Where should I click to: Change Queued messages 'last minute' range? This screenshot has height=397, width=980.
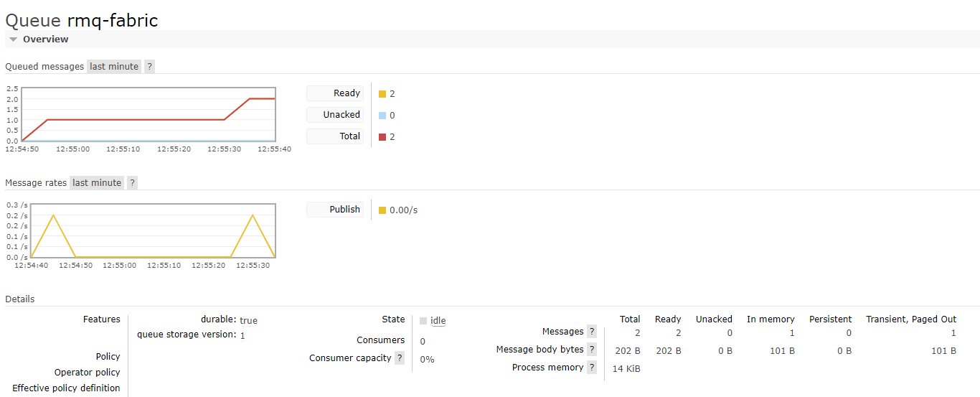114,66
